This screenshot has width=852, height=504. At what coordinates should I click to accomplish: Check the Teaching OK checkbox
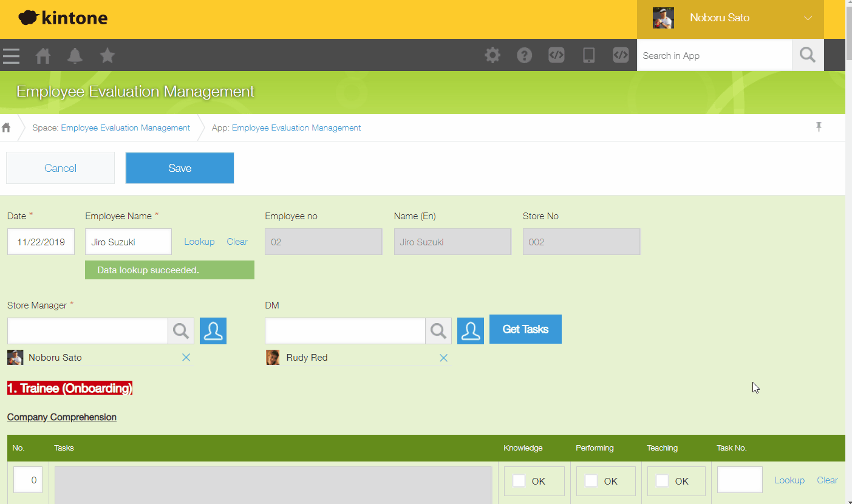click(663, 481)
